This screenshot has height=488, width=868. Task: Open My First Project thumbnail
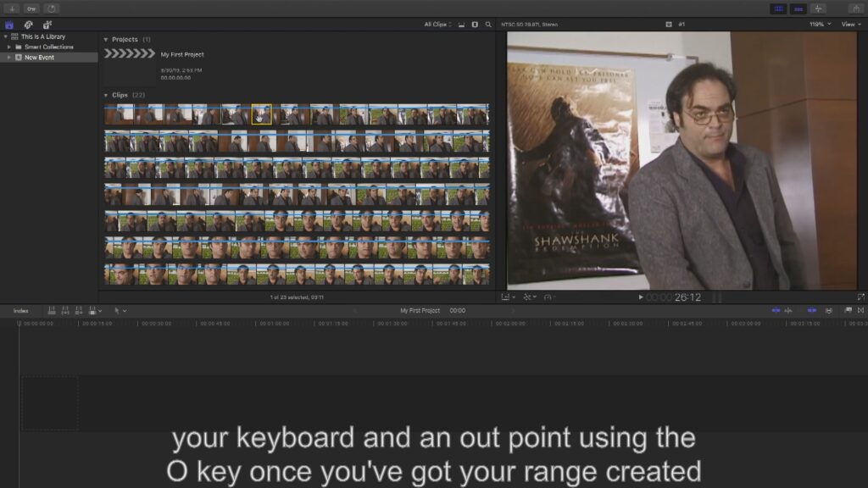point(129,54)
